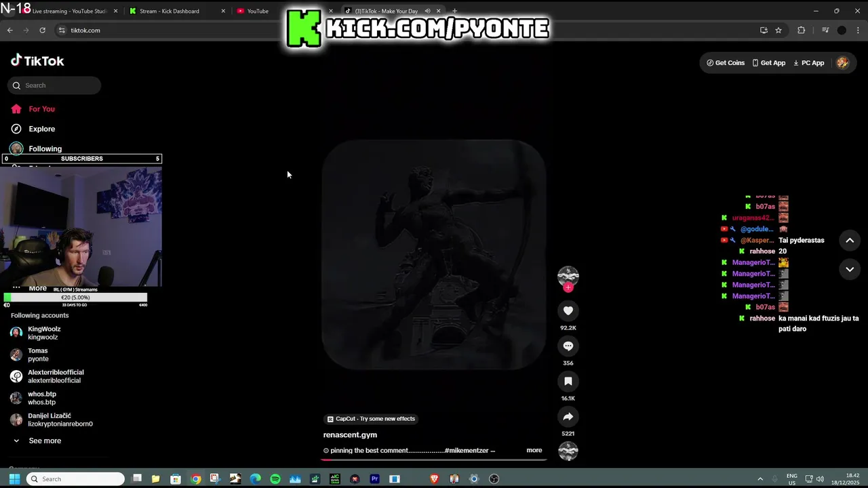Open Brave browser from taskbar

(x=434, y=479)
